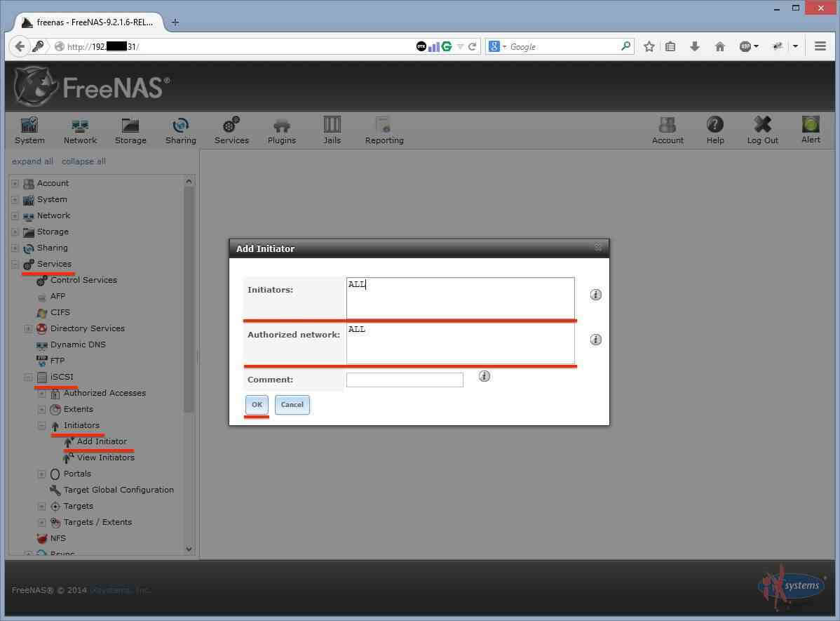Collapse the Initiators tree node
840x621 pixels.
[x=42, y=426]
